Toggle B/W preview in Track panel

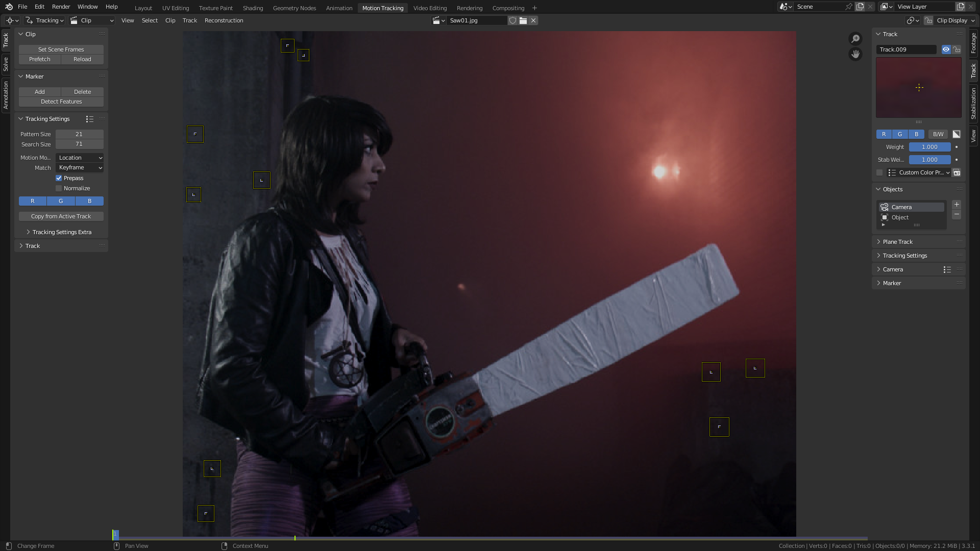[x=938, y=134]
